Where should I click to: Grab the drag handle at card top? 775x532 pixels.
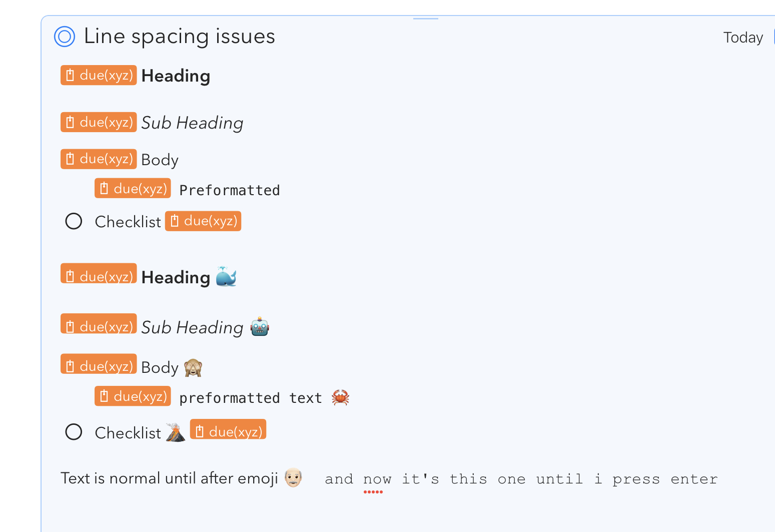(426, 19)
